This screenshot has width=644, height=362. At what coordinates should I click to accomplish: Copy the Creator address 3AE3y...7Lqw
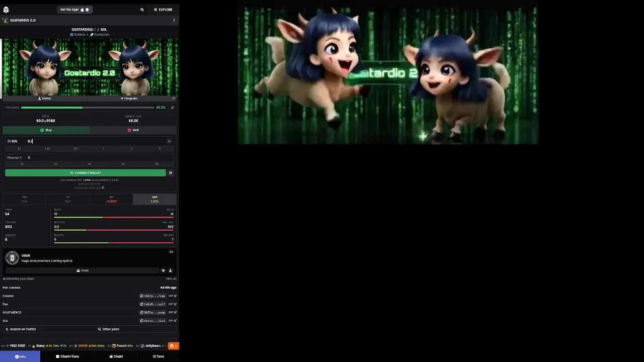pos(153,296)
